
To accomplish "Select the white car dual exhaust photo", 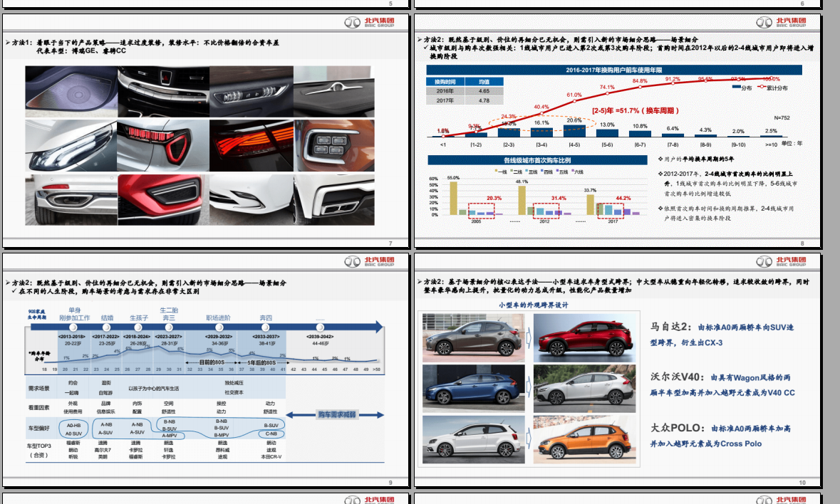I will (334, 199).
